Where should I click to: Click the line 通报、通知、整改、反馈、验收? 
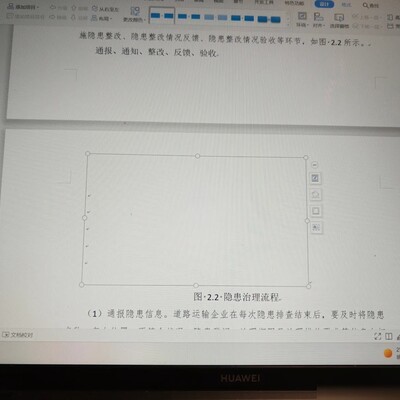pyautogui.click(x=157, y=52)
